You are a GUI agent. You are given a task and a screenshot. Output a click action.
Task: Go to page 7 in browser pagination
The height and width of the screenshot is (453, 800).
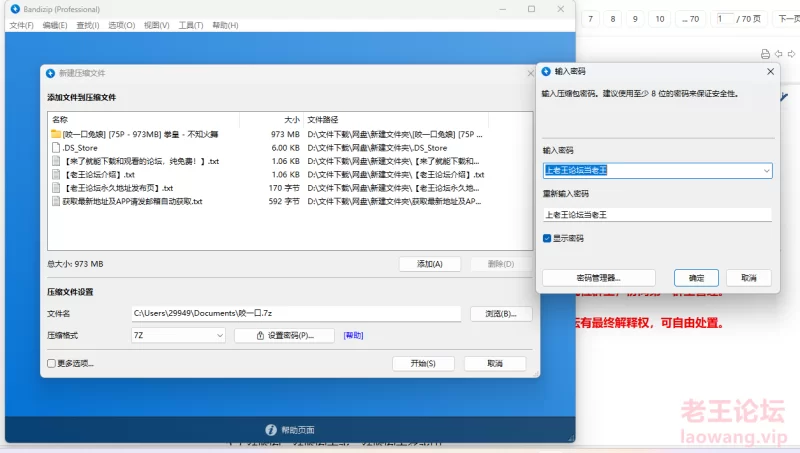point(590,19)
